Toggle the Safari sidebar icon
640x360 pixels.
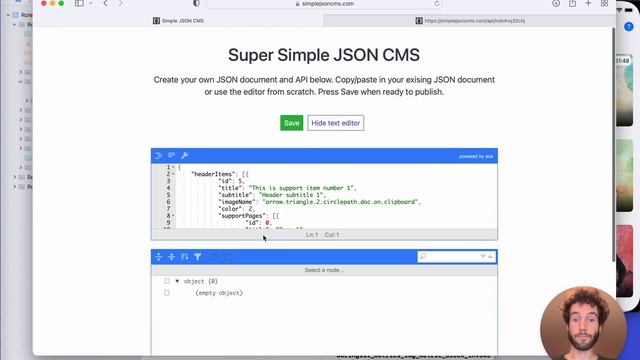[x=79, y=3]
